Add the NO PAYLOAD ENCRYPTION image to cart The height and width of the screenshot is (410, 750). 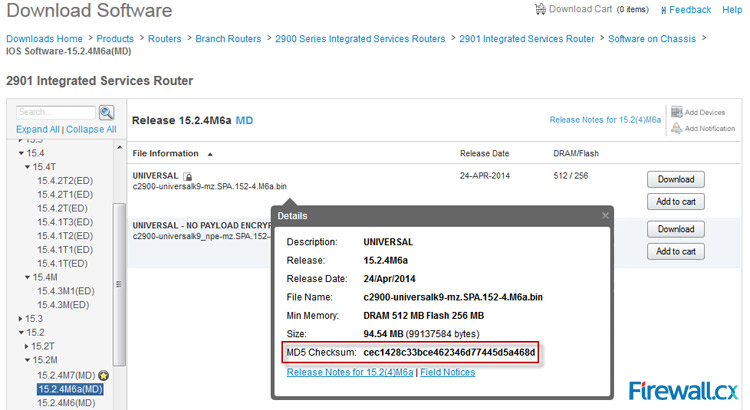tap(675, 251)
